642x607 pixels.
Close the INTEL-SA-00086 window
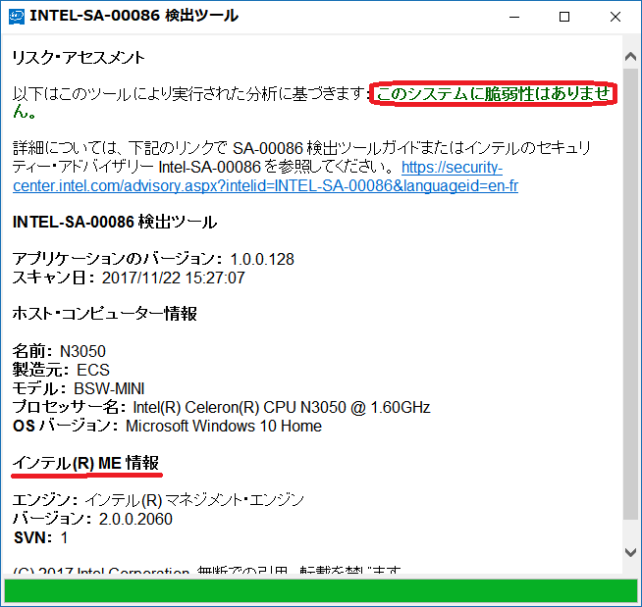615,17
